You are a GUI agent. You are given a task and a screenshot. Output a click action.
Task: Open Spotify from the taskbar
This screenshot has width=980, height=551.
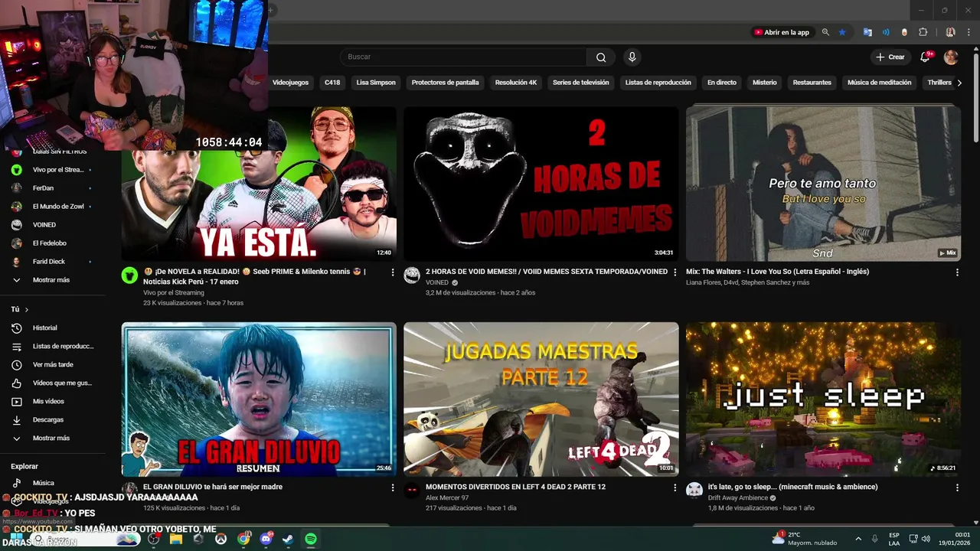[311, 539]
